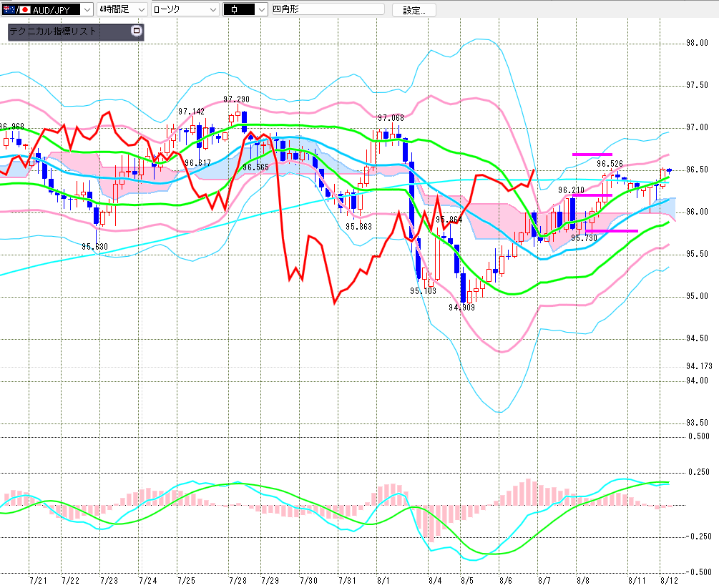Image resolution: width=719 pixels, height=588 pixels.
Task: Click the 96.565 price label
Action: [255, 167]
